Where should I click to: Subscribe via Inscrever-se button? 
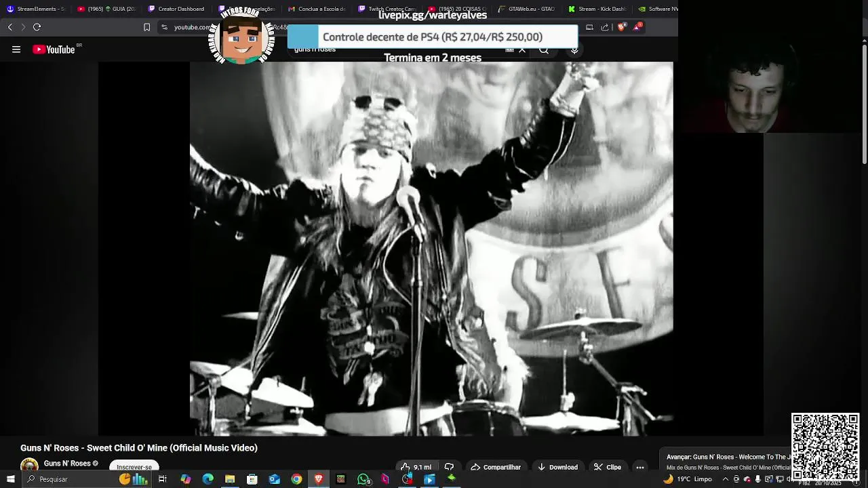(134, 466)
